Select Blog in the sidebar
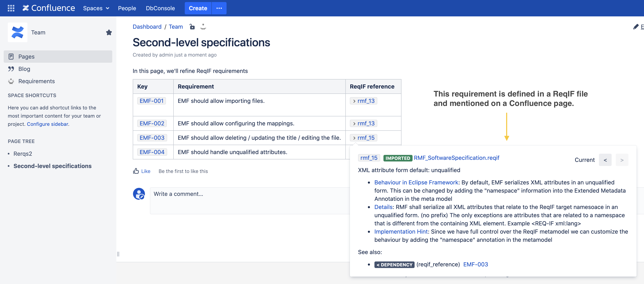This screenshot has height=284, width=644. click(24, 69)
